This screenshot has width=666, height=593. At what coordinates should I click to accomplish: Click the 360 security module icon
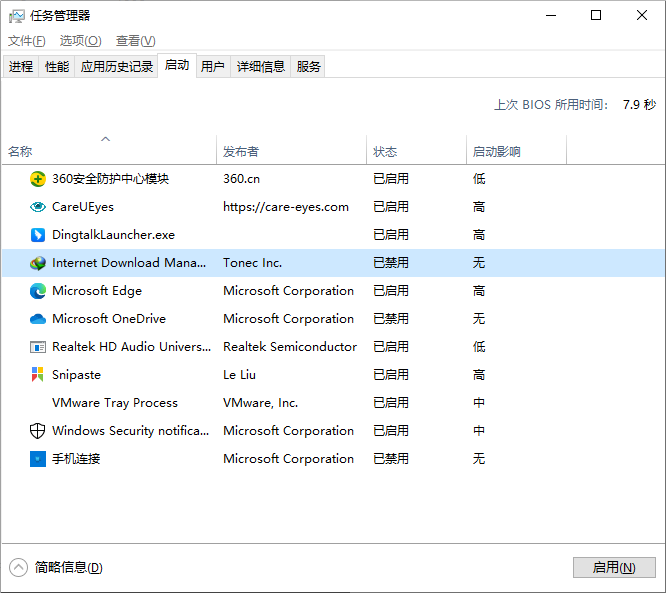tap(38, 179)
